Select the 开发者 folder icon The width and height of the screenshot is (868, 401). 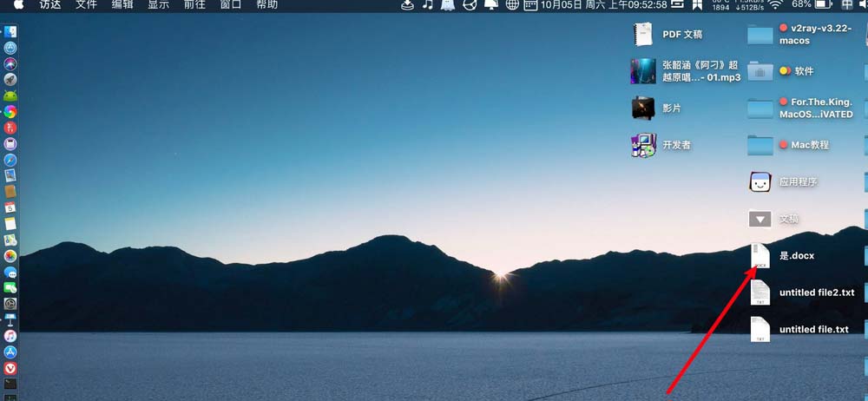point(643,145)
